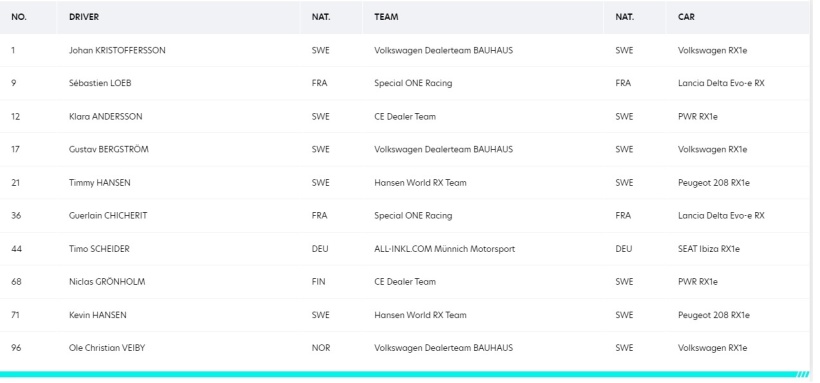Open Niclas GRÖNHOLM driver entry

(x=107, y=281)
